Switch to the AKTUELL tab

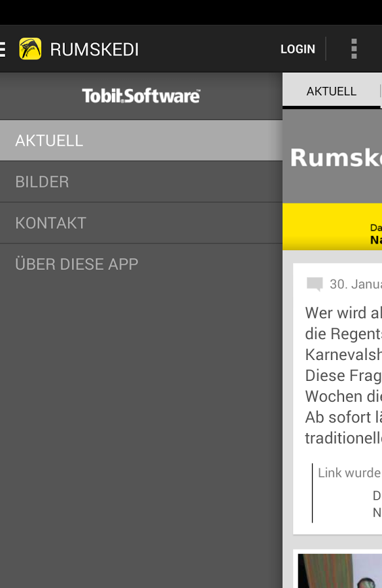pos(331,91)
